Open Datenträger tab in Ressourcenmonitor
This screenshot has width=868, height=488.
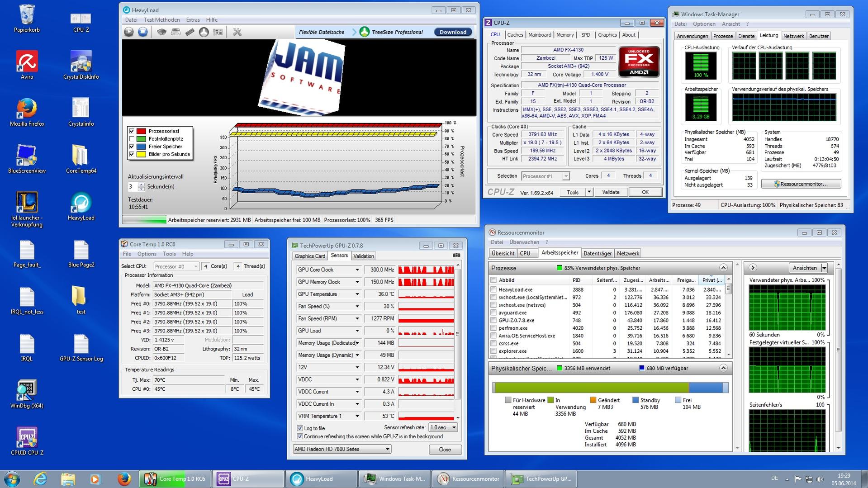598,253
